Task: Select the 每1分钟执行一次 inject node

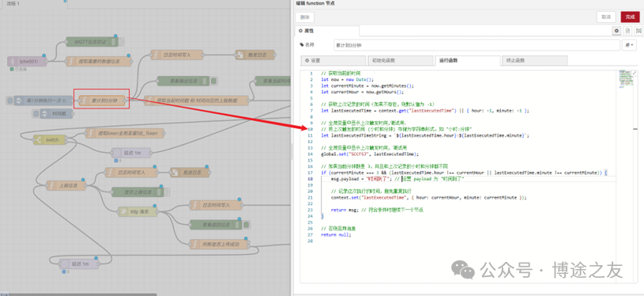Action: 43,101
